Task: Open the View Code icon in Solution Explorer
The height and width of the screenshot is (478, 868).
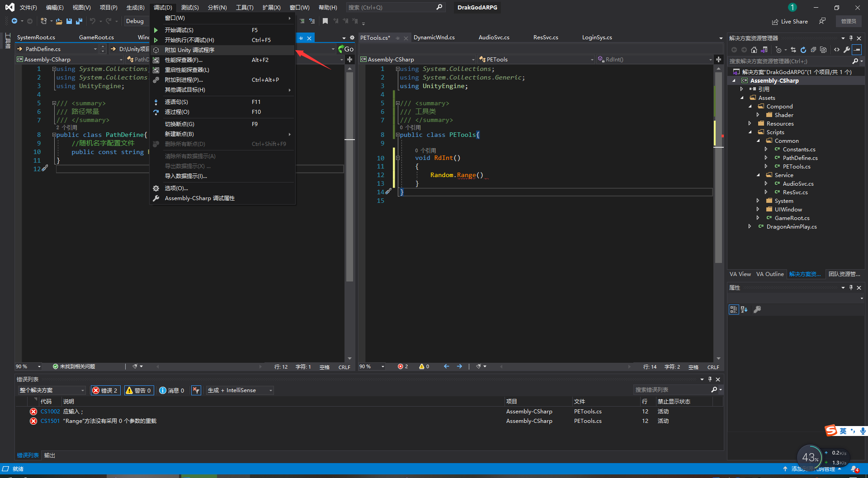Action: 837,50
